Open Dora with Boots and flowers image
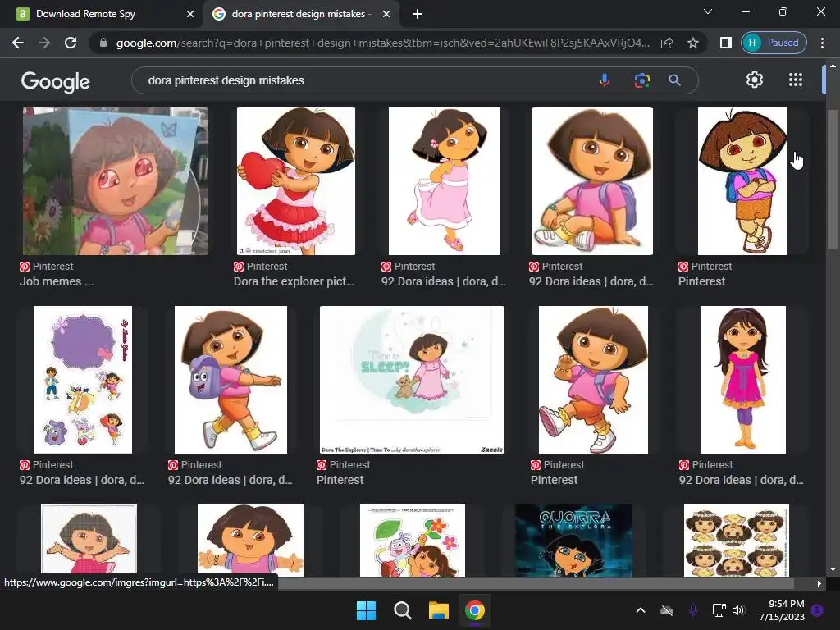 tap(413, 541)
